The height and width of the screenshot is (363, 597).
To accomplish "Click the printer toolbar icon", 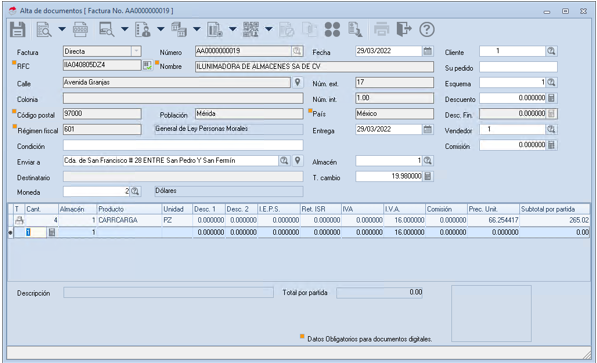I will [x=381, y=29].
